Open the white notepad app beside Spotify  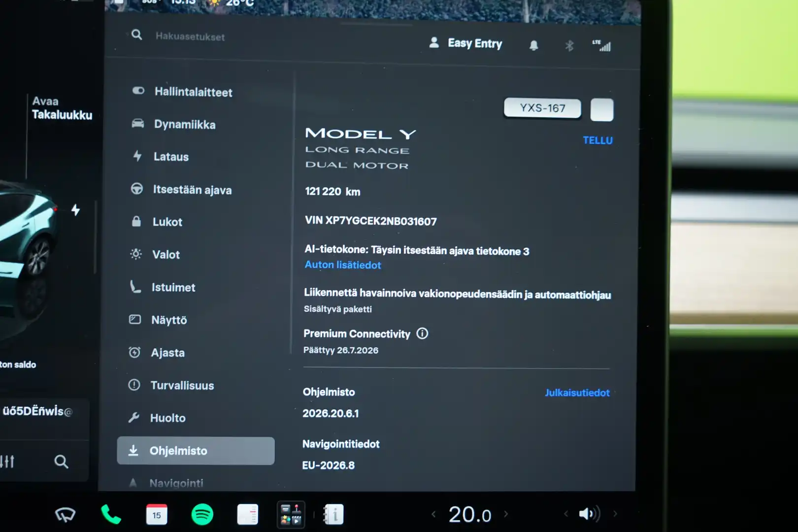pyautogui.click(x=247, y=515)
